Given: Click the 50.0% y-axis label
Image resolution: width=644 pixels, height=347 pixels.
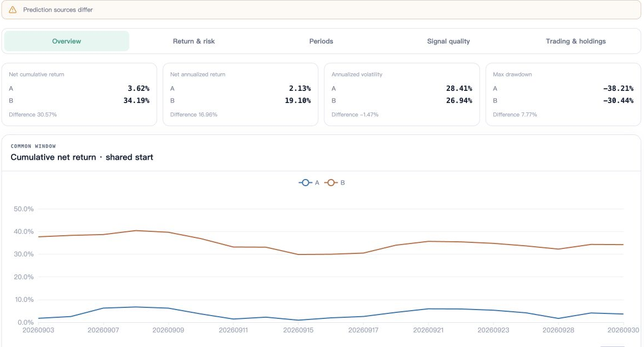Looking at the screenshot, I should (x=23, y=209).
